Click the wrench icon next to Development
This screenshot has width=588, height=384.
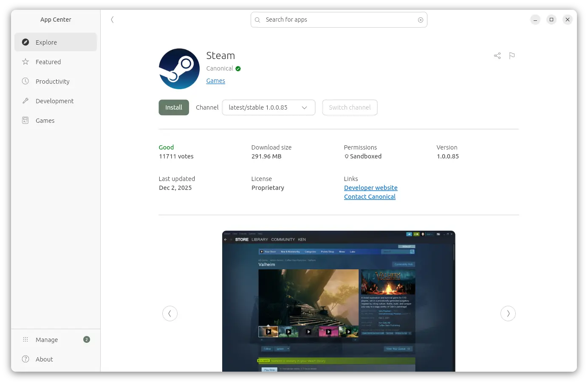click(x=25, y=101)
